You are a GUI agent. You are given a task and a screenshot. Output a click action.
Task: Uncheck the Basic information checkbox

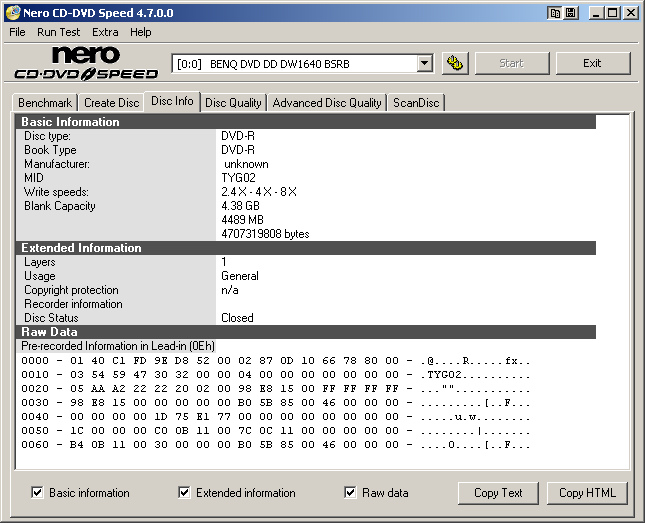(37, 493)
